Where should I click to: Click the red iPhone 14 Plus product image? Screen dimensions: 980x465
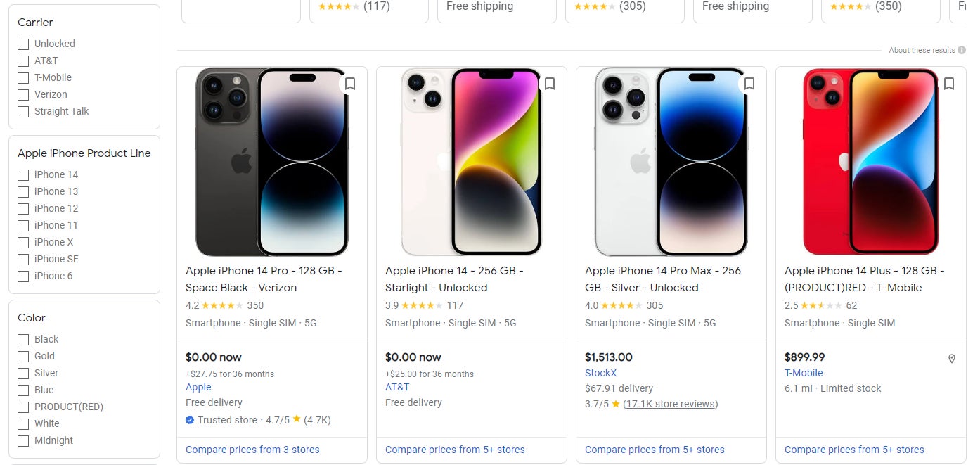point(870,163)
